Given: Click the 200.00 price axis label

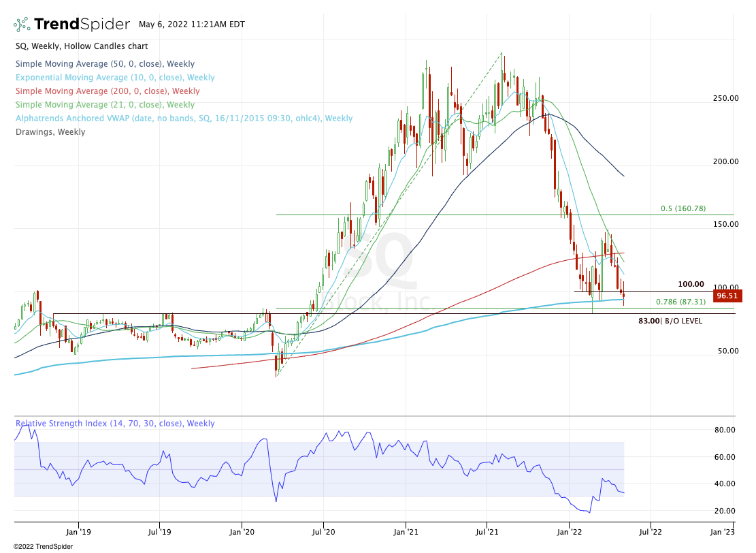Looking at the screenshot, I should tap(725, 161).
